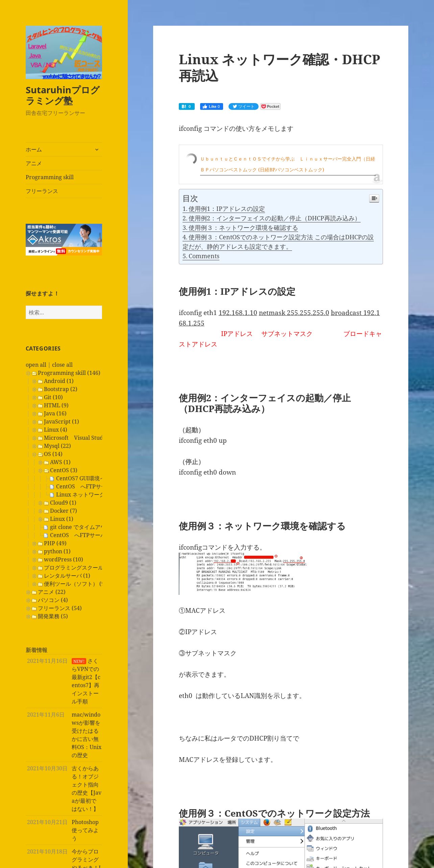Open the python (1) category
Image resolution: width=434 pixels, height=868 pixels.
click(x=57, y=551)
